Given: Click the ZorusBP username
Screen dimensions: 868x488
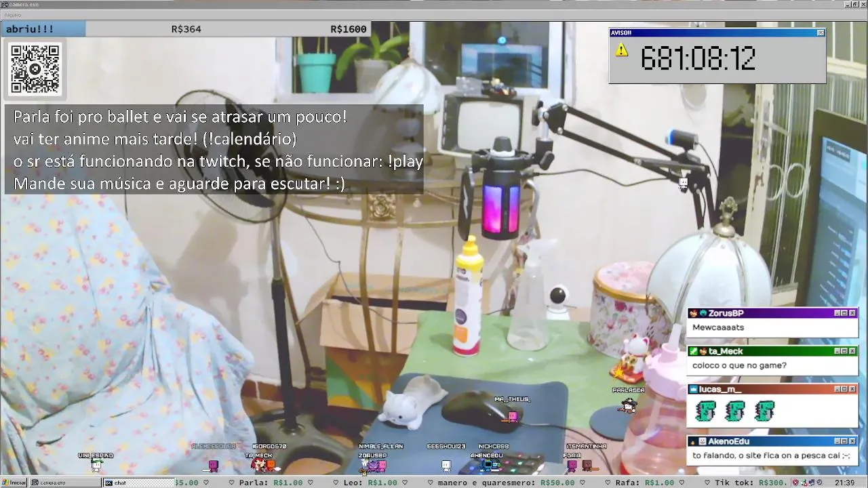Looking at the screenshot, I should click(726, 313).
